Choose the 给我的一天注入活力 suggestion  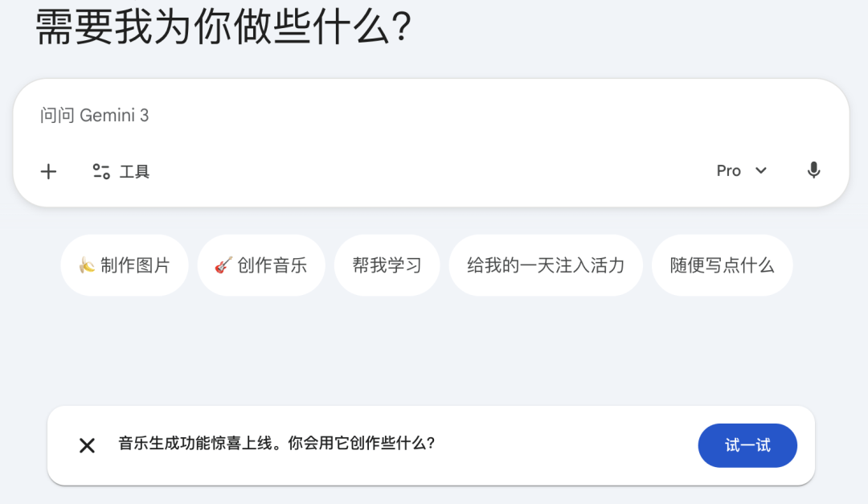tap(545, 265)
